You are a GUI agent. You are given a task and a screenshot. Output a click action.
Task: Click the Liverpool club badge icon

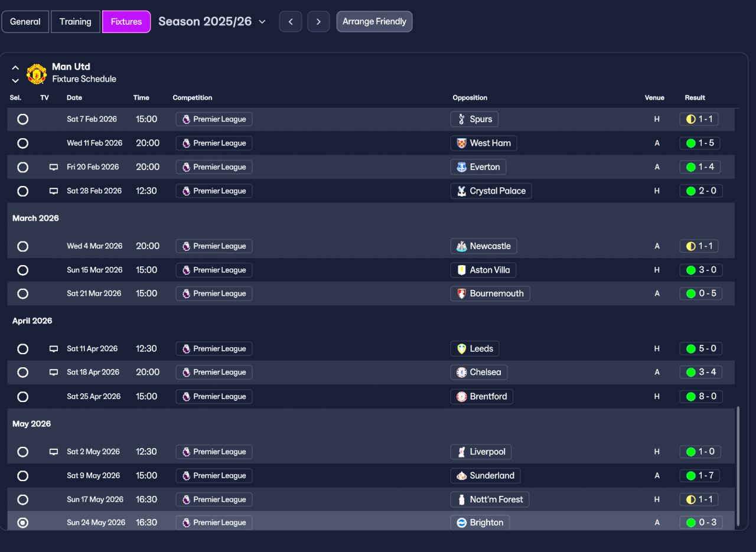point(462,452)
